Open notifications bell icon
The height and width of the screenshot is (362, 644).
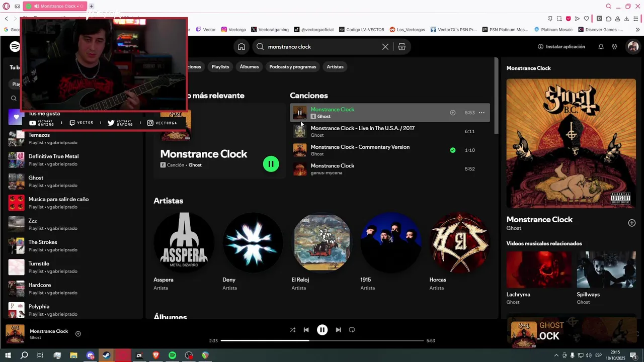click(601, 47)
